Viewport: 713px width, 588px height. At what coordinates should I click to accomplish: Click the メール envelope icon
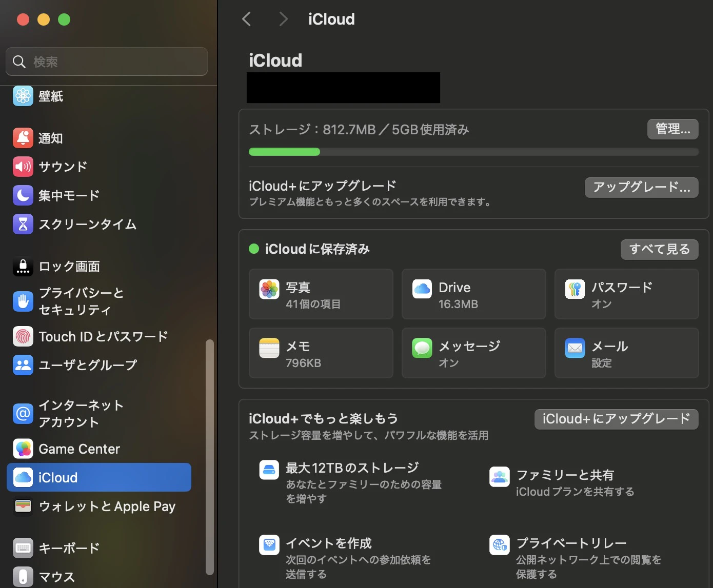[x=575, y=348]
